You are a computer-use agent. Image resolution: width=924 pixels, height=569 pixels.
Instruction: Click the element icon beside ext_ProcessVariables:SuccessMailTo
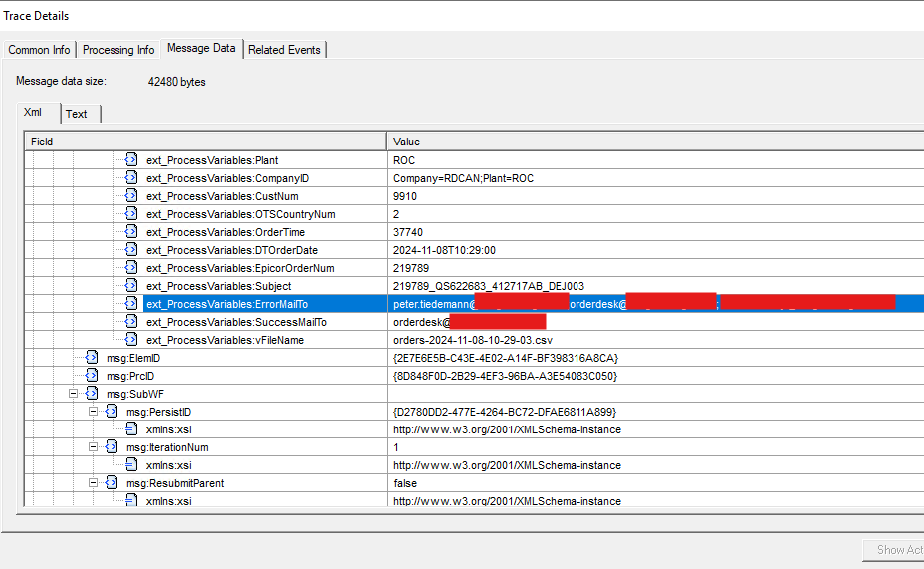click(131, 321)
